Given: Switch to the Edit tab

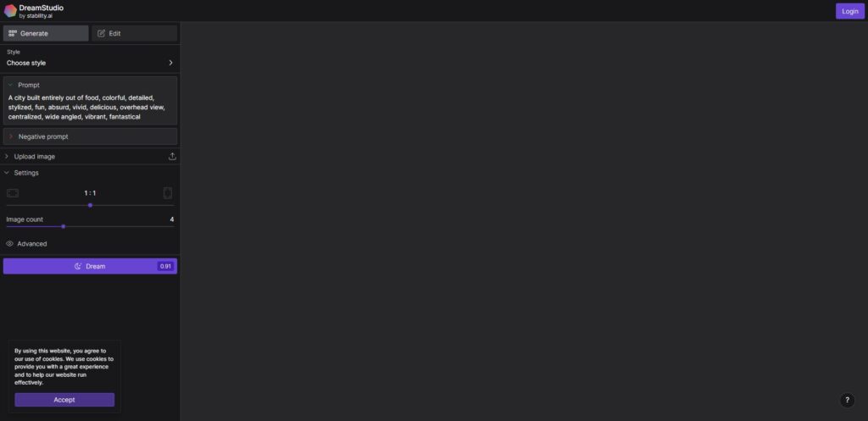Looking at the screenshot, I should click(135, 33).
